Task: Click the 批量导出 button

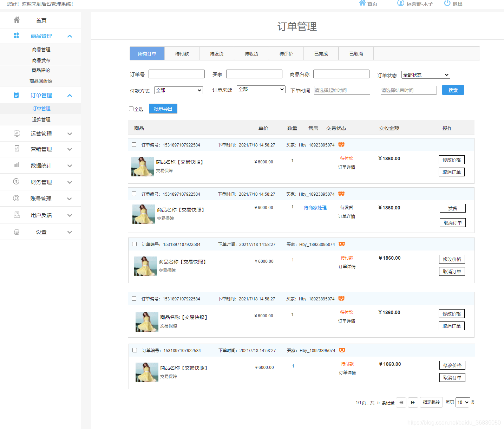Action: coord(163,109)
